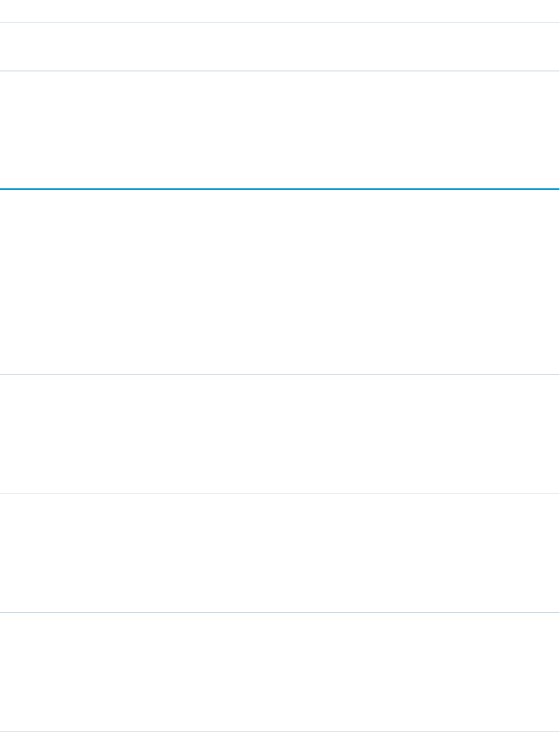560x732 pixels.
Task: Click the second gray divider above the blue line
Action: (x=280, y=71)
